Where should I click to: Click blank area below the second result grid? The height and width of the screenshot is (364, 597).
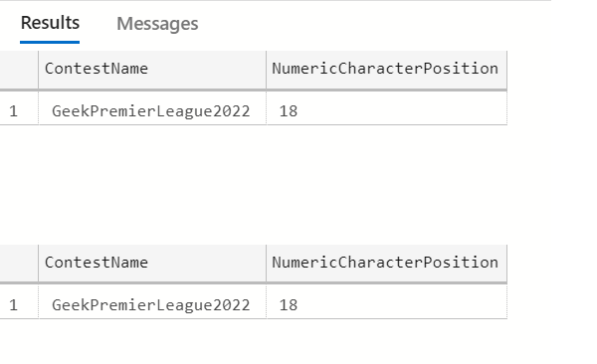[254, 341]
